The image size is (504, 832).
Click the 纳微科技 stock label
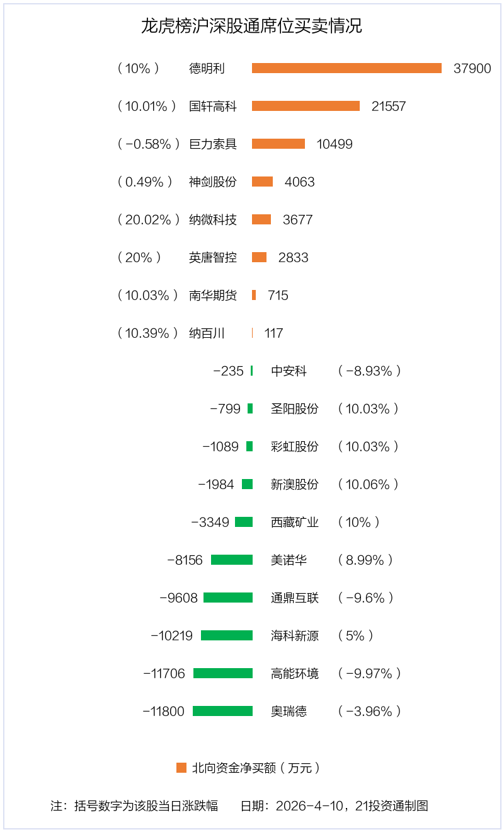213,219
